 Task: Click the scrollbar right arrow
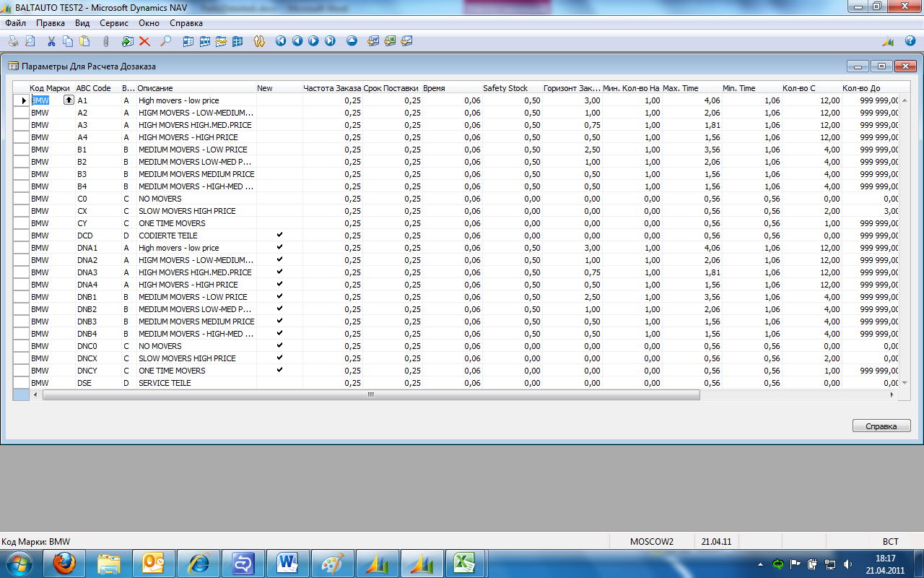pyautogui.click(x=892, y=395)
